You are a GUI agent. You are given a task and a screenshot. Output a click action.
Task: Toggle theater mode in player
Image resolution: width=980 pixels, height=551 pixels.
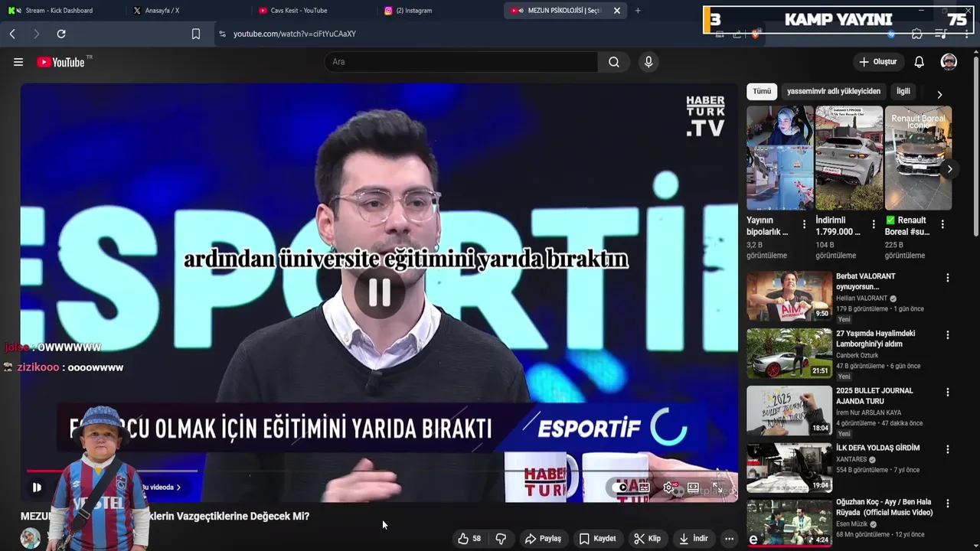(693, 487)
